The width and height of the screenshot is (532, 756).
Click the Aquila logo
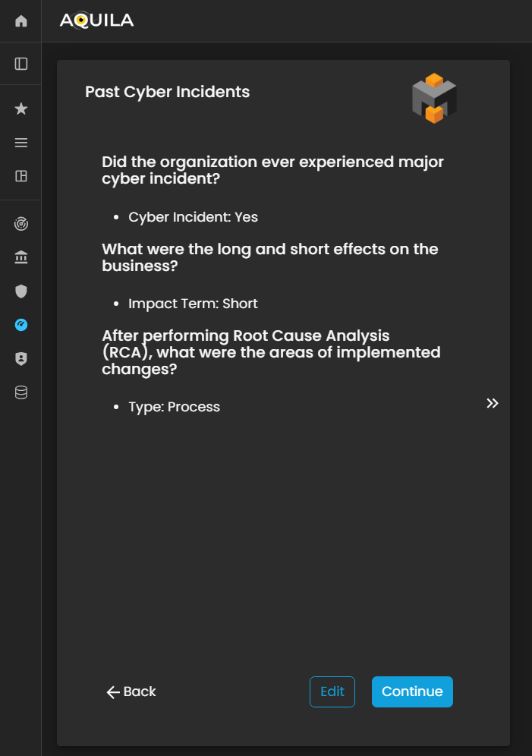(96, 20)
